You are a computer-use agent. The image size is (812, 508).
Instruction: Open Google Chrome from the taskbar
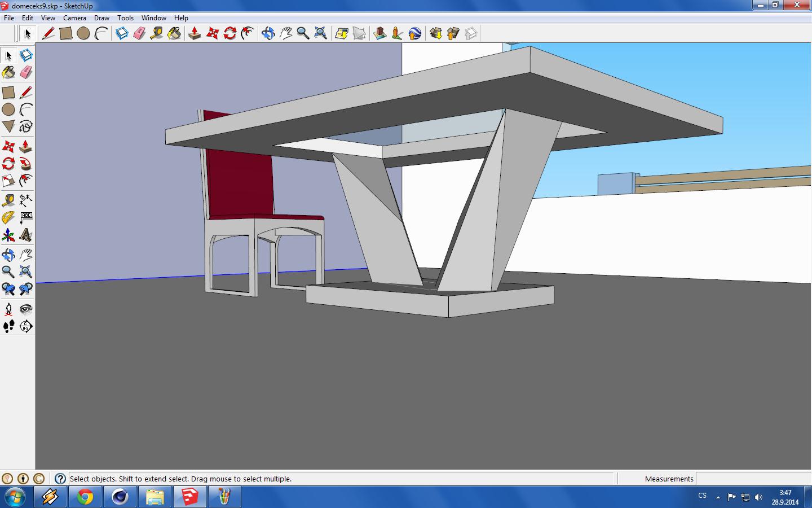85,497
